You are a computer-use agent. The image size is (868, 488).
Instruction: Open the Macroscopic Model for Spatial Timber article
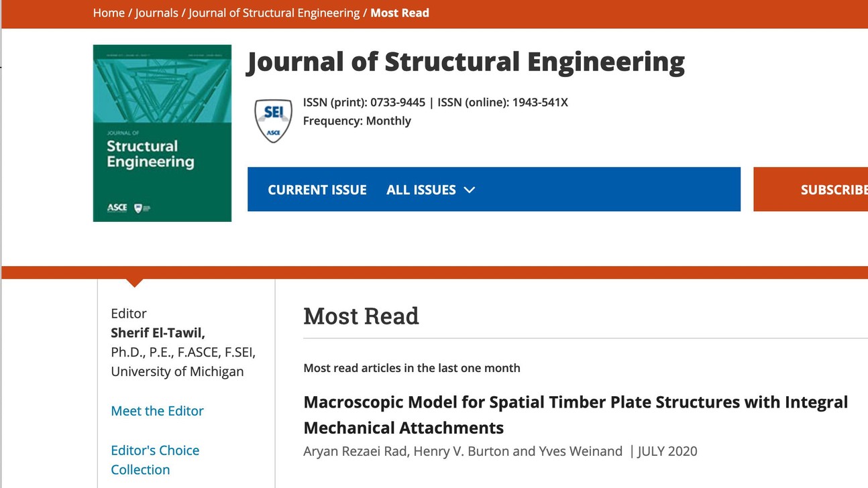pos(576,414)
